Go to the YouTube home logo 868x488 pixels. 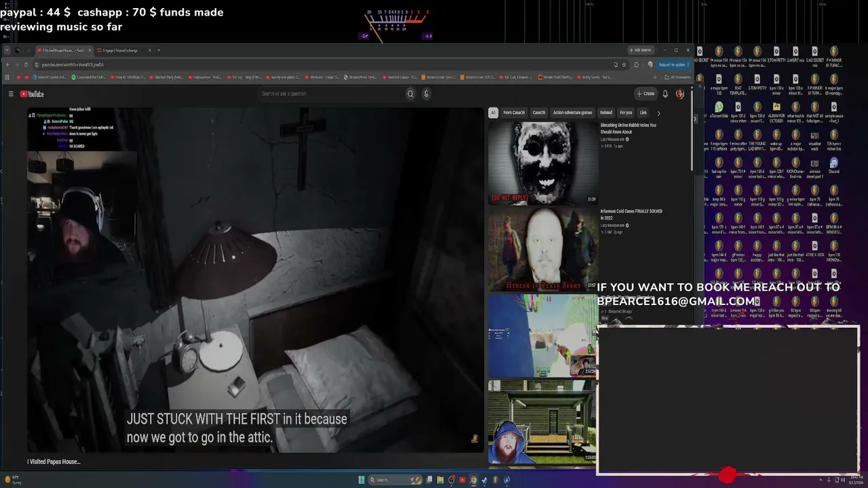32,94
